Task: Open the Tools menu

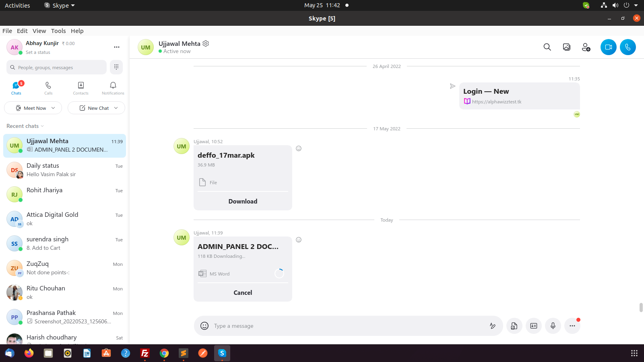Action: 58,31
